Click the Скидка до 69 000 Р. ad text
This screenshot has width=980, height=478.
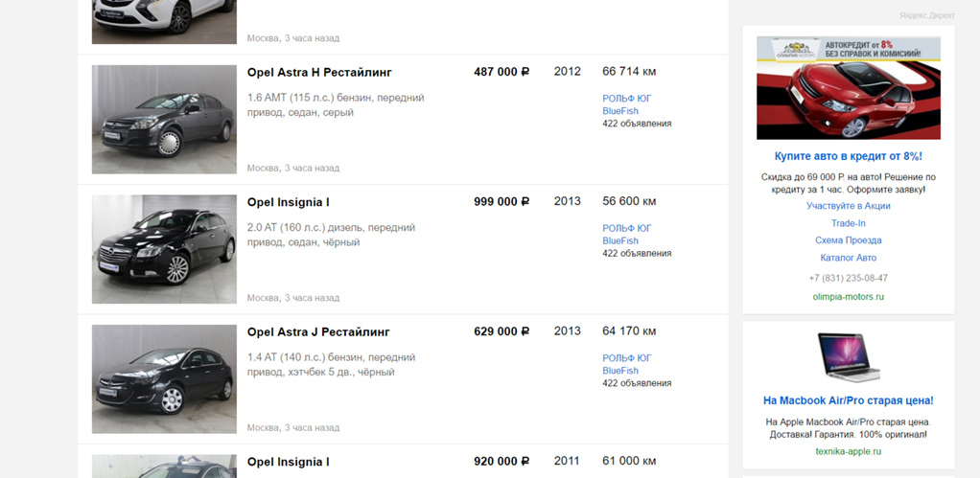click(x=848, y=183)
